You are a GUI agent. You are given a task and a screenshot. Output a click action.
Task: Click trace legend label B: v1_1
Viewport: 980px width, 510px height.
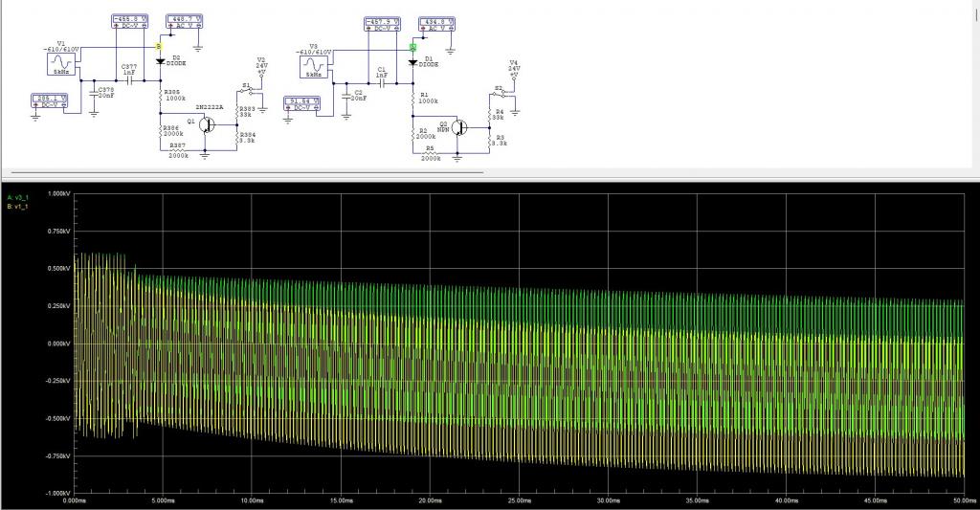point(17,206)
